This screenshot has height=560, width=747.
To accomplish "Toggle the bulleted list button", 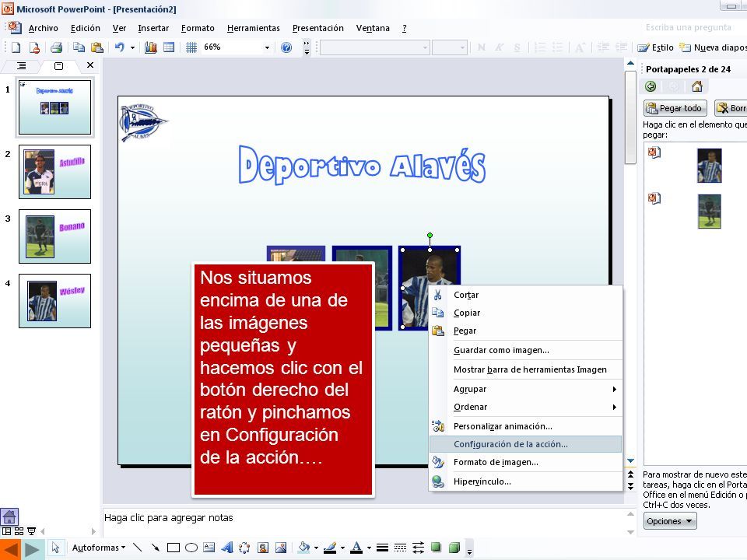I will click(x=557, y=47).
